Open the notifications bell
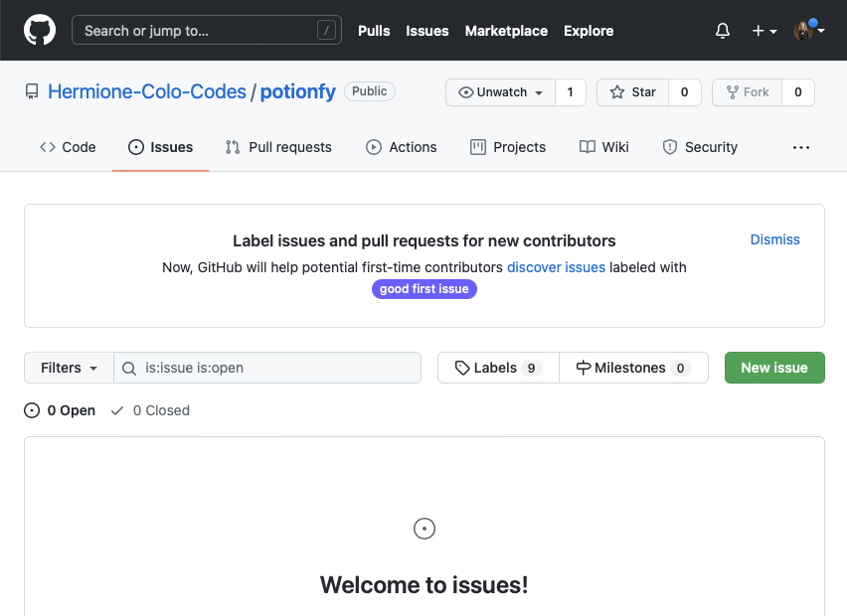Image resolution: width=847 pixels, height=616 pixels. (x=723, y=31)
